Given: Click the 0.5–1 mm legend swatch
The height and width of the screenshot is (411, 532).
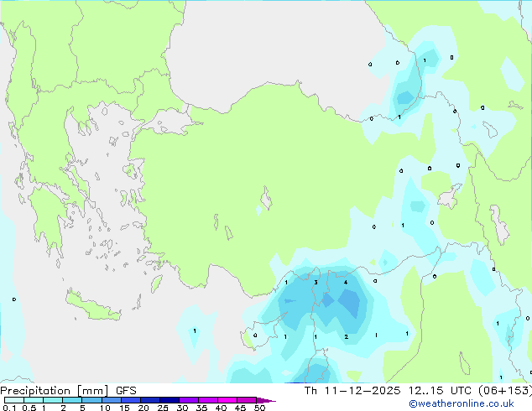Looking at the screenshot, I should [x=34, y=400].
